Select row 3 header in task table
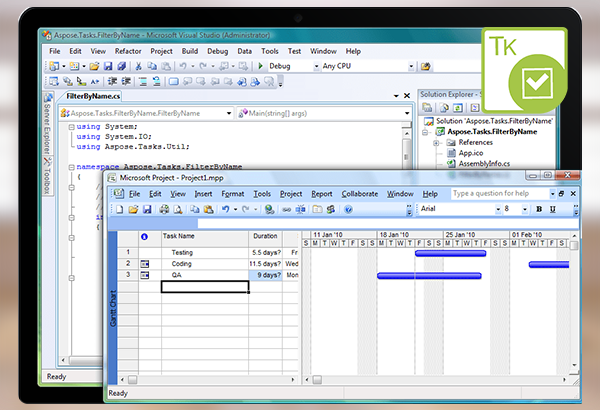Viewport: 600px width, 410px height. 128,275
